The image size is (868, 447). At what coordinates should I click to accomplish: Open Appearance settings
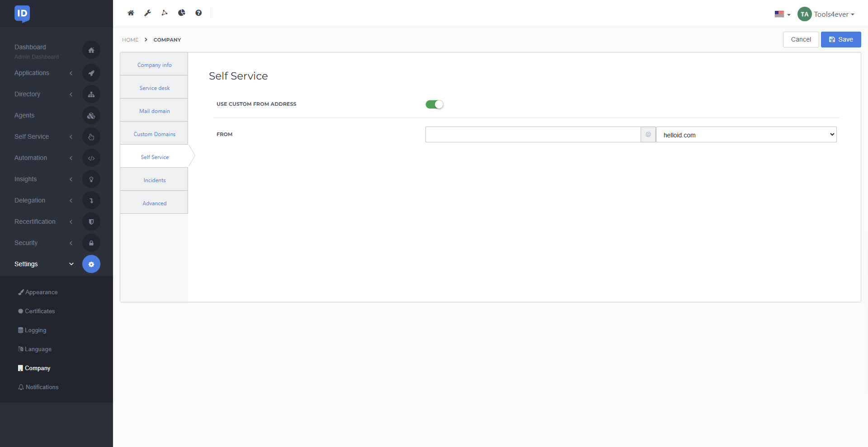coord(38,292)
